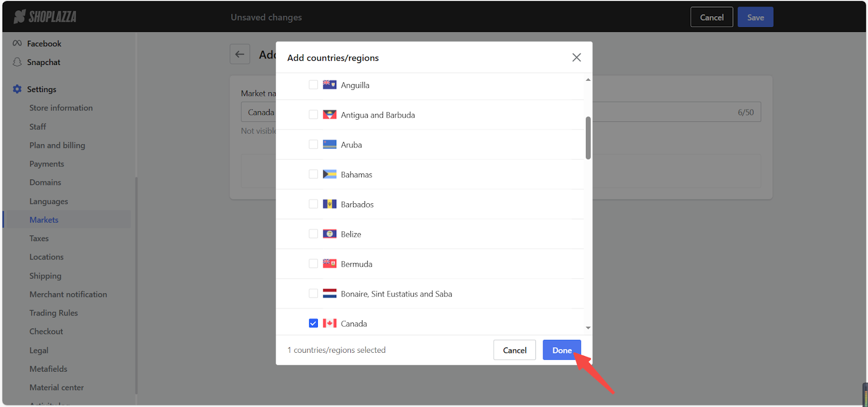Click the Bahamas flag icon
The width and height of the screenshot is (868, 407).
[x=329, y=175]
